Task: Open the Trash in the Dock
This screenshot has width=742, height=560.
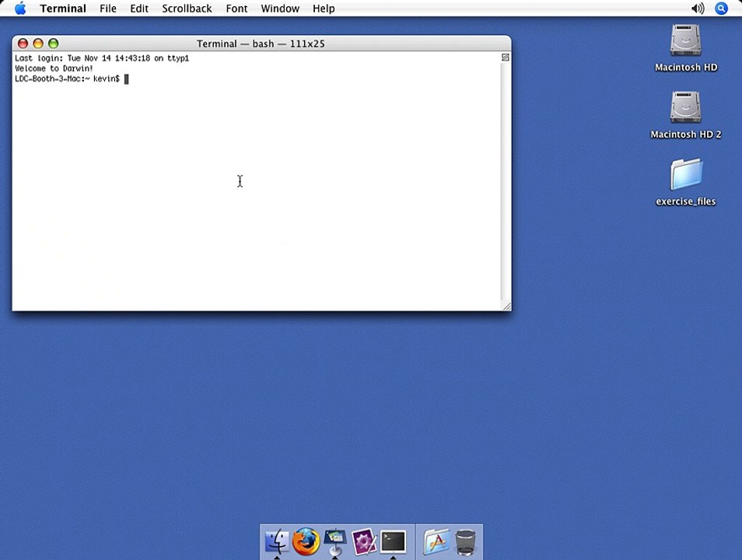Action: (x=466, y=542)
